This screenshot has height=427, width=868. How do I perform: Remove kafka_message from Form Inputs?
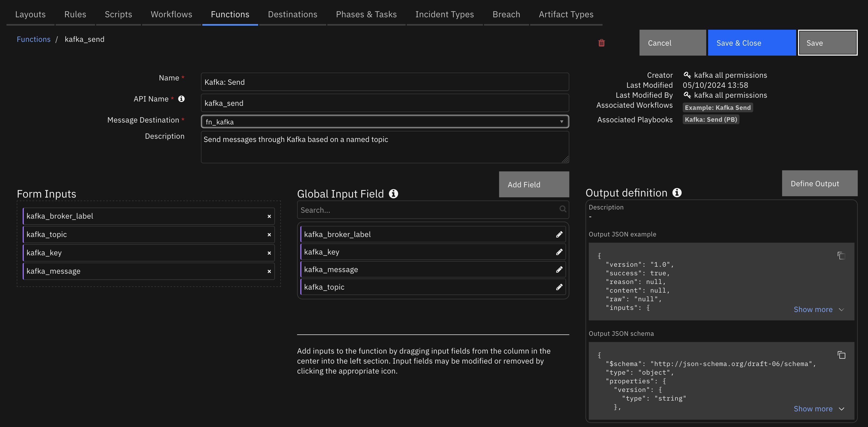pos(269,270)
